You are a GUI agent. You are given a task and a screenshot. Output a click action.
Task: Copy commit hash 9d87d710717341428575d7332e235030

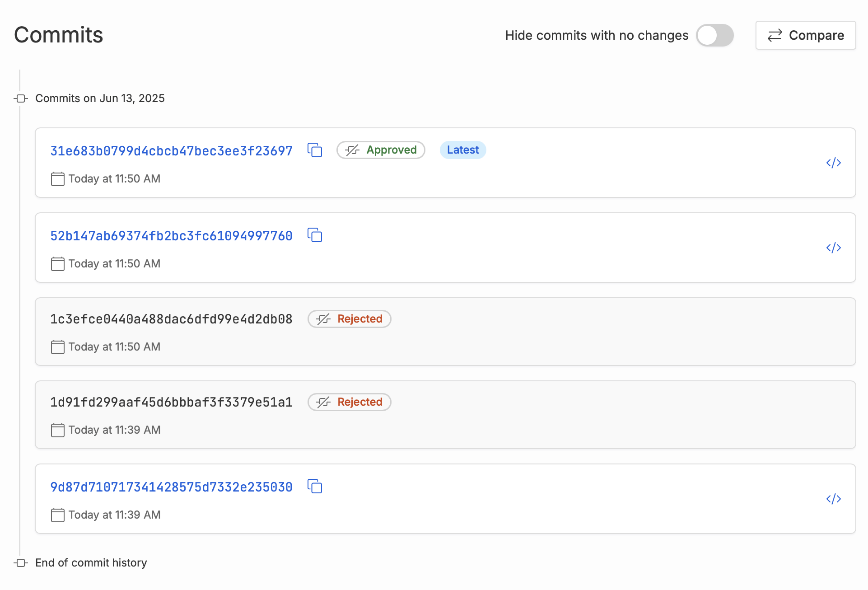[x=315, y=486]
